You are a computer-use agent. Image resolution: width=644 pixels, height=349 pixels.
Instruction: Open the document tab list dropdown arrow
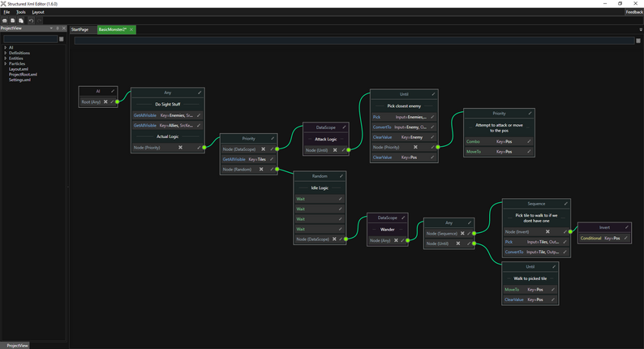[x=640, y=29]
